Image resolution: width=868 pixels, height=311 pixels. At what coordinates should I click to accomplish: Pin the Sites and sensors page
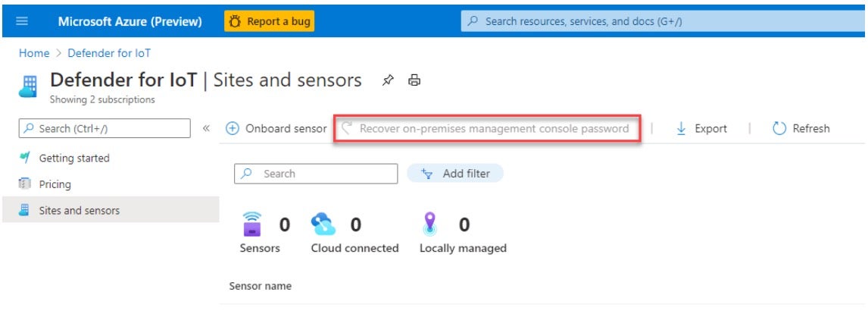coord(389,80)
